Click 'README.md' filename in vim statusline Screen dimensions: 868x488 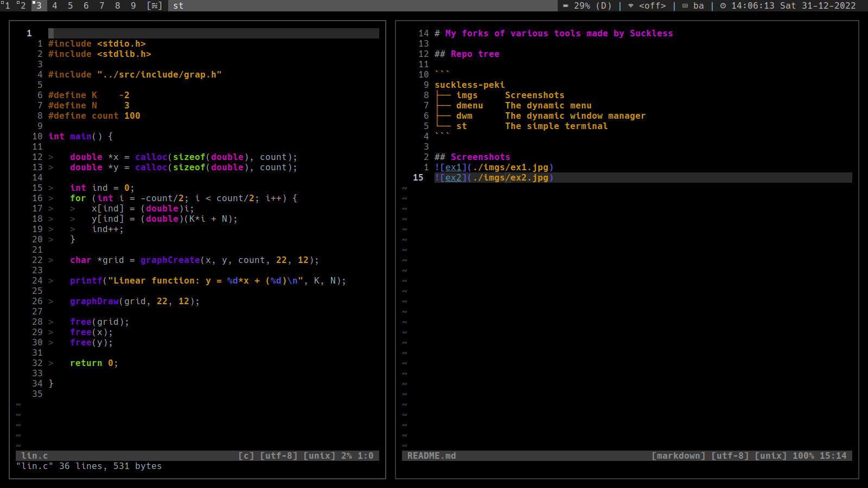coord(432,456)
